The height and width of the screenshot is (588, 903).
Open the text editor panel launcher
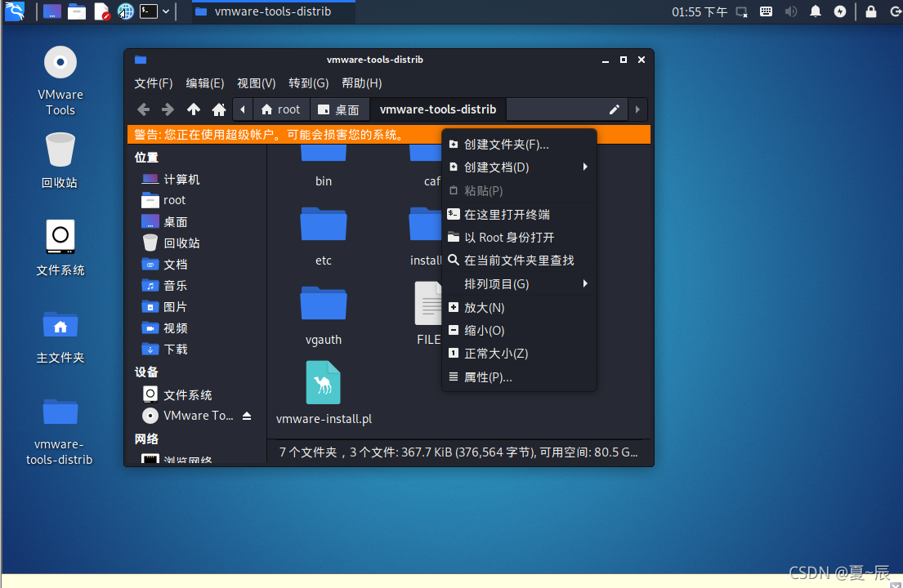[101, 11]
